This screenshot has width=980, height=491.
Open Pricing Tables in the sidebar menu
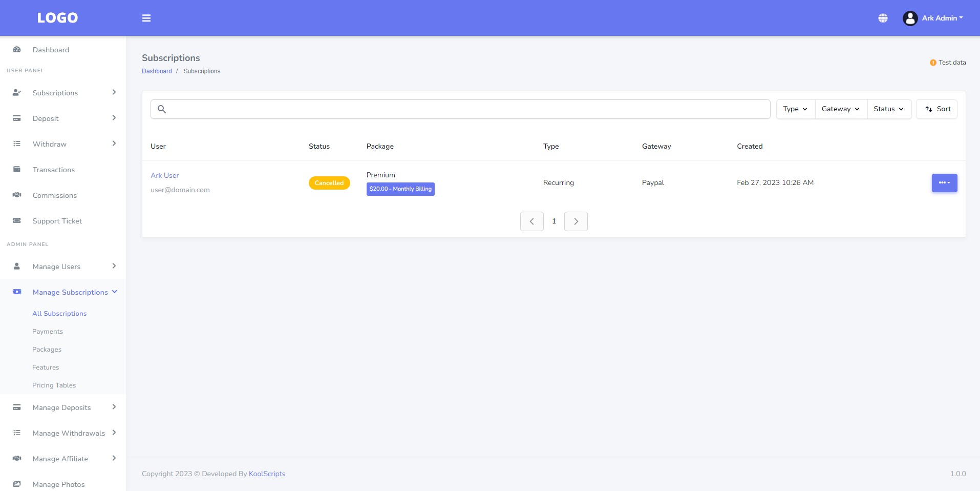(54, 385)
